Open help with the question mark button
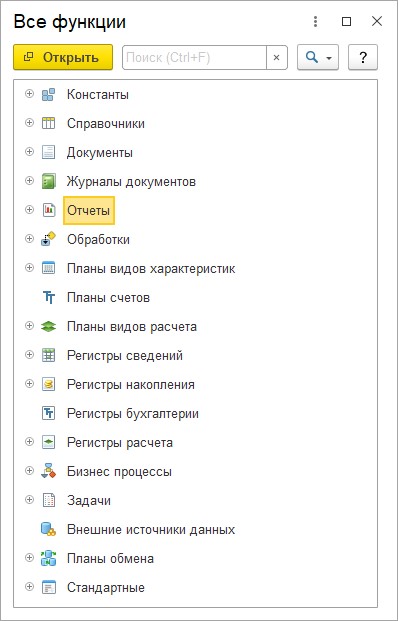 click(x=363, y=58)
